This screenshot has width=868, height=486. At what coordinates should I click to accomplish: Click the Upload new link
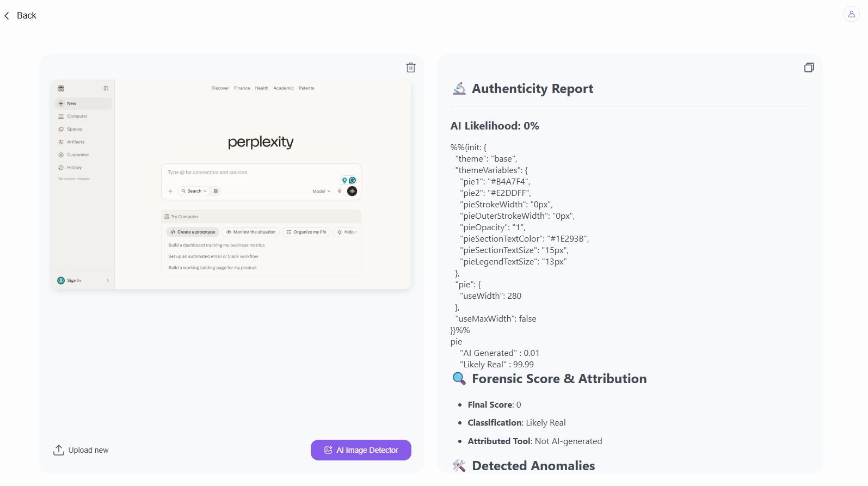coord(88,450)
